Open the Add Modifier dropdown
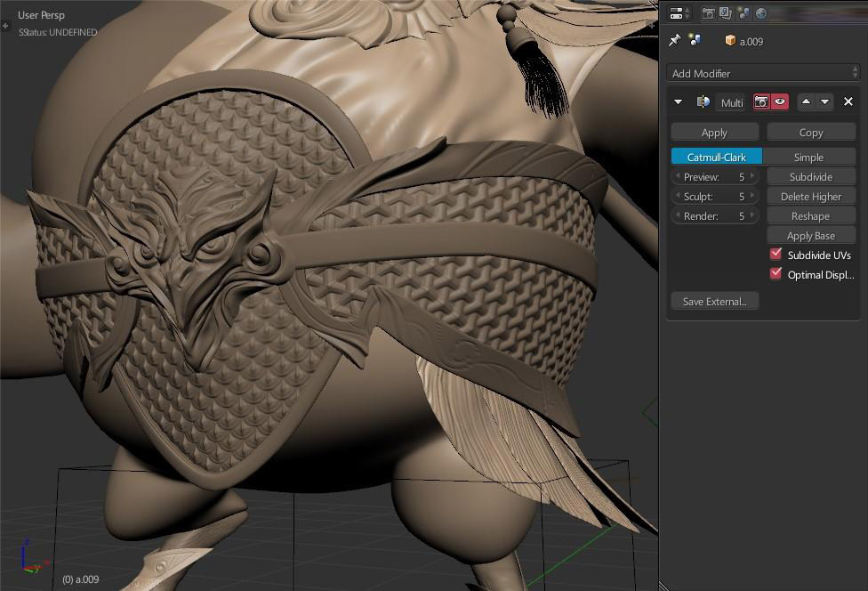This screenshot has width=868, height=591. pos(764,73)
